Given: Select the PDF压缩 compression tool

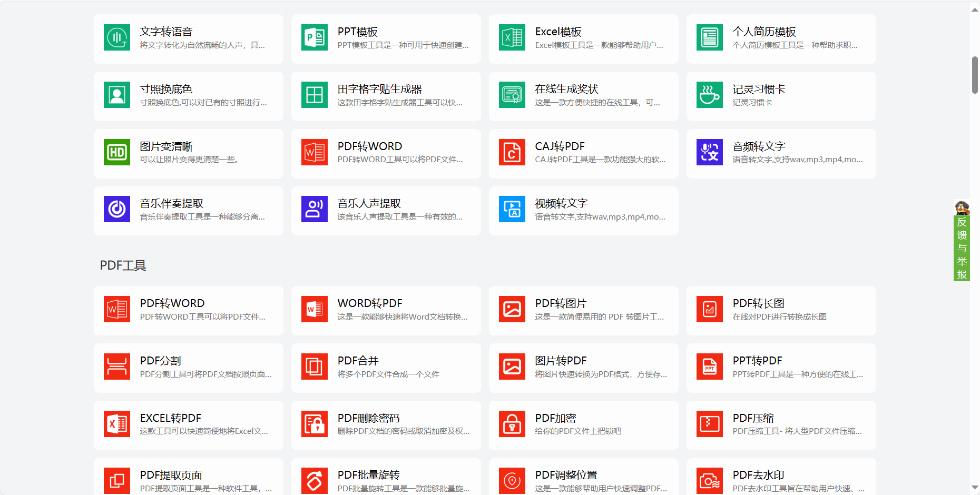Looking at the screenshot, I should (x=753, y=419).
